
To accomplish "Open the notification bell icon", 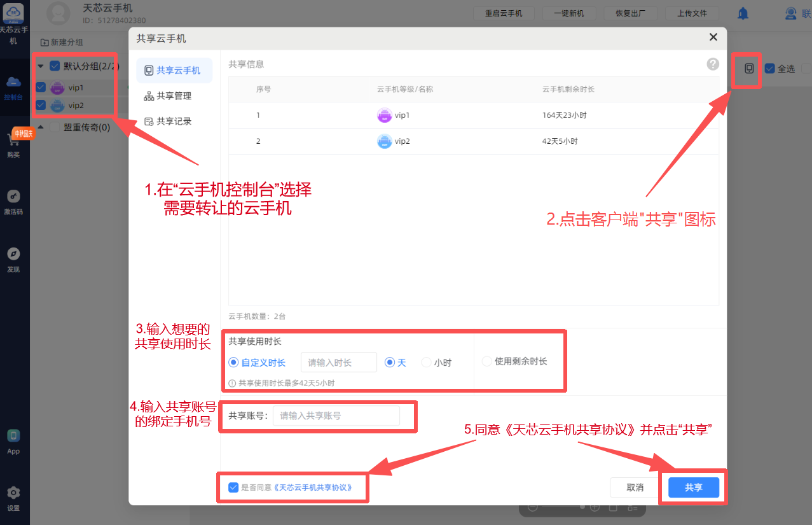I will [x=743, y=13].
